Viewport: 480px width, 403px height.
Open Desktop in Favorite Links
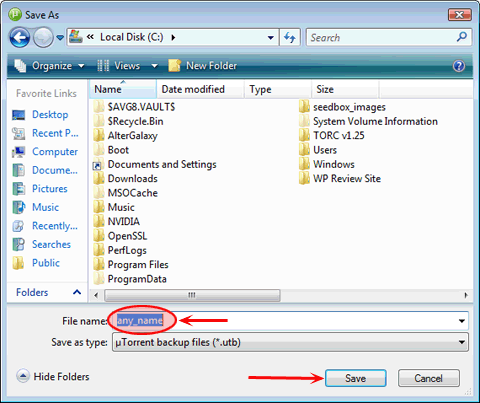coord(50,114)
